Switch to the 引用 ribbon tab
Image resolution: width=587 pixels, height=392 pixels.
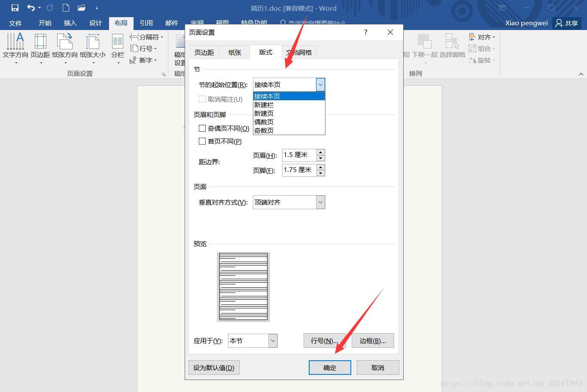[x=146, y=23]
